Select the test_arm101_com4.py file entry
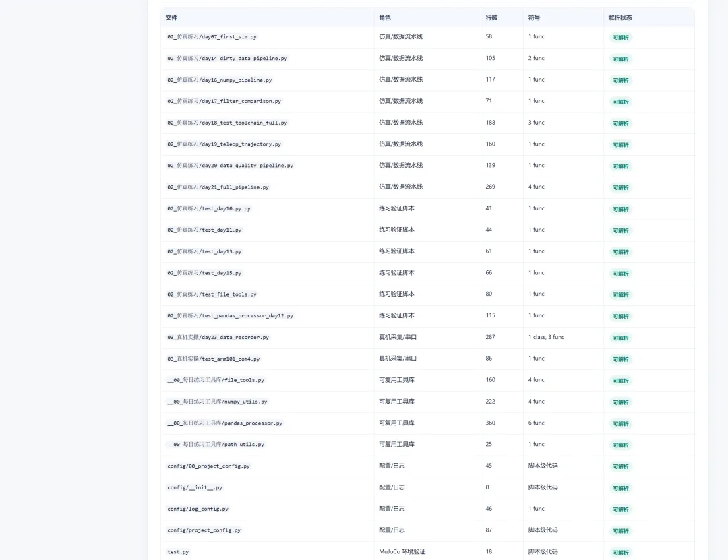728x560 pixels. point(213,359)
